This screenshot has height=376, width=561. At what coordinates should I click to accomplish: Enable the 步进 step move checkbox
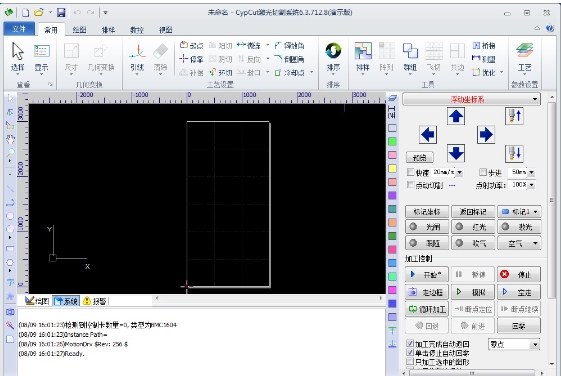tap(483, 172)
